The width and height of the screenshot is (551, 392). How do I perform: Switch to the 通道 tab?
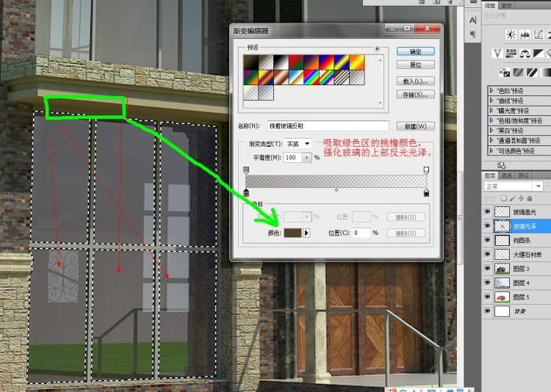click(506, 175)
